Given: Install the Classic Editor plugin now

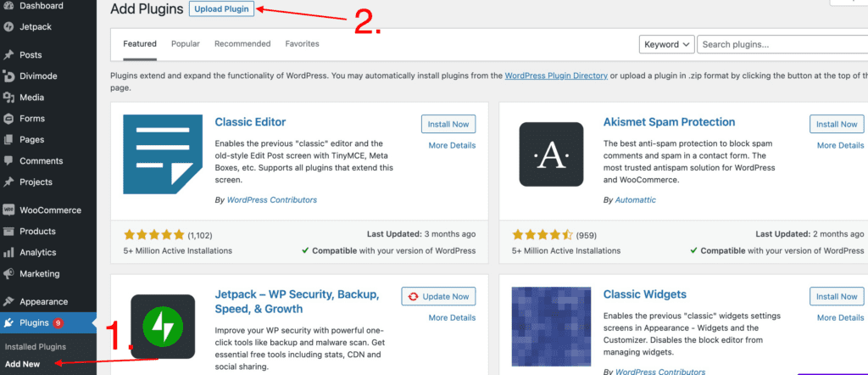Looking at the screenshot, I should pos(448,124).
